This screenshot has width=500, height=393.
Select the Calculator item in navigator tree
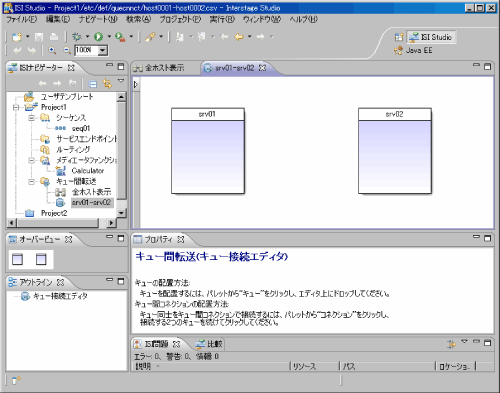88,171
